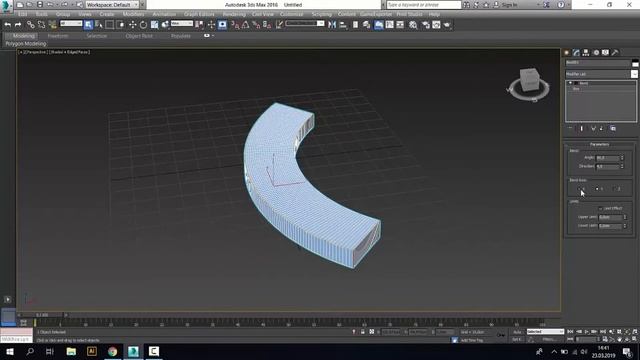This screenshot has width=640, height=360.
Task: Open the Group menu
Action: (x=63, y=14)
